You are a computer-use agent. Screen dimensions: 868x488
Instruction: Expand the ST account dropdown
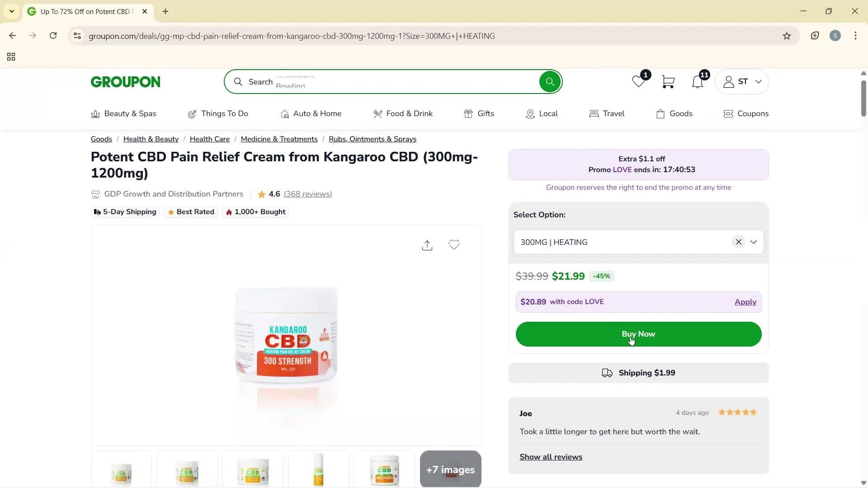click(741, 82)
